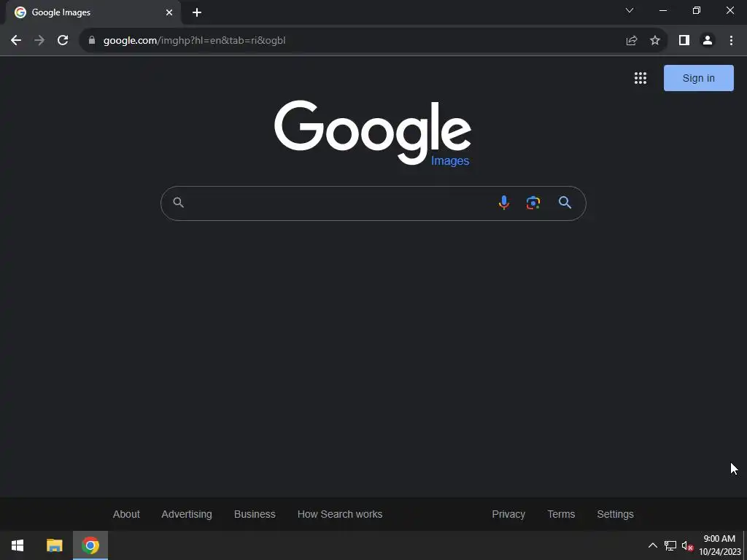Open the browser side panel
This screenshot has width=747, height=560.
point(684,41)
